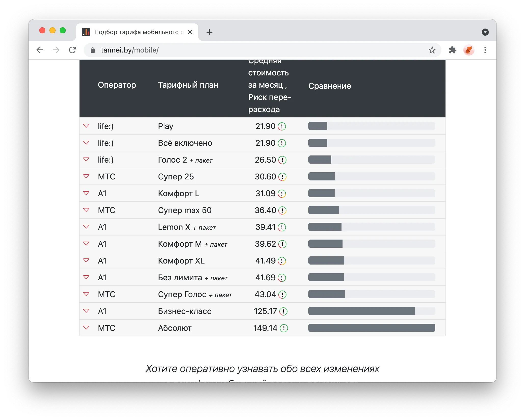
Task: Click the risk icon next to 41.49
Action: pyautogui.click(x=282, y=261)
